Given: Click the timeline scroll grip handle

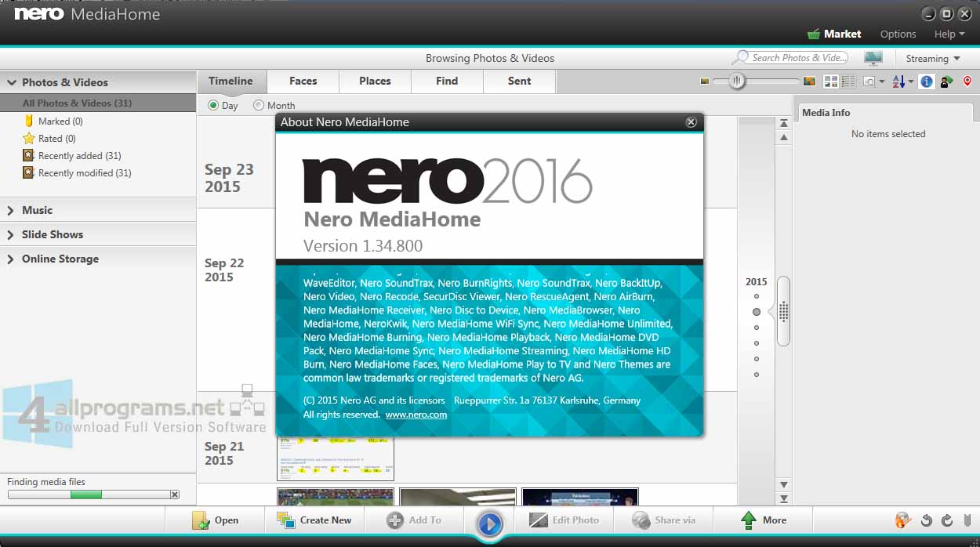Looking at the screenshot, I should (784, 311).
